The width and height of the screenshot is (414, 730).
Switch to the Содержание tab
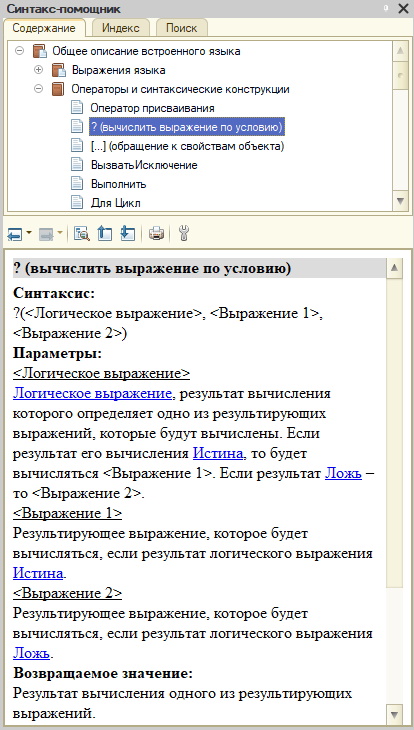44,28
